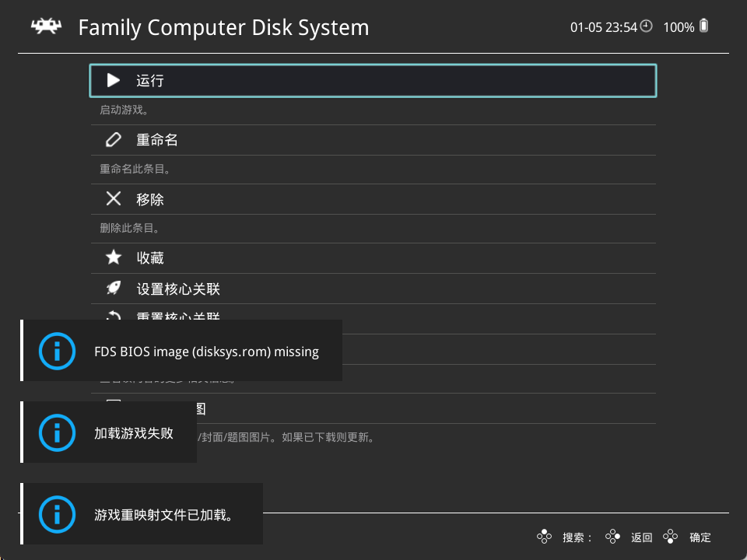Click the Family Computer Disk System title
The width and height of the screenshot is (747, 560).
coord(224,28)
